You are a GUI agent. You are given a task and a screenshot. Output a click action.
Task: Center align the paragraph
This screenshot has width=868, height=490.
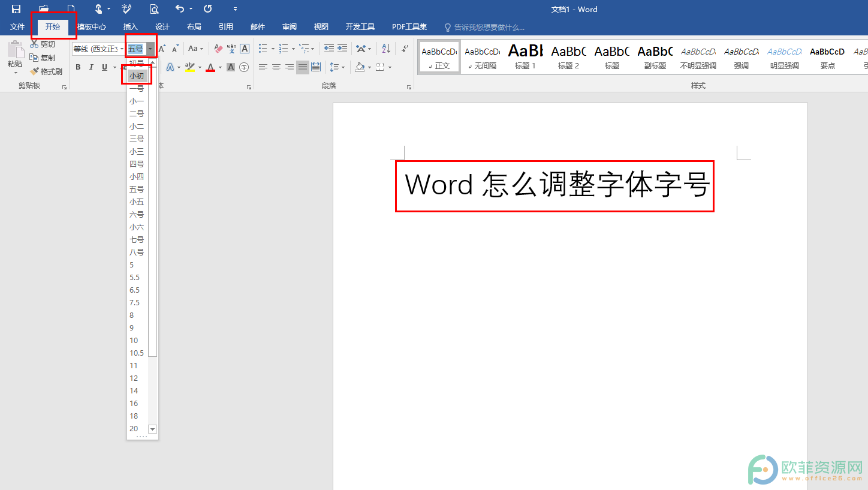click(x=276, y=67)
